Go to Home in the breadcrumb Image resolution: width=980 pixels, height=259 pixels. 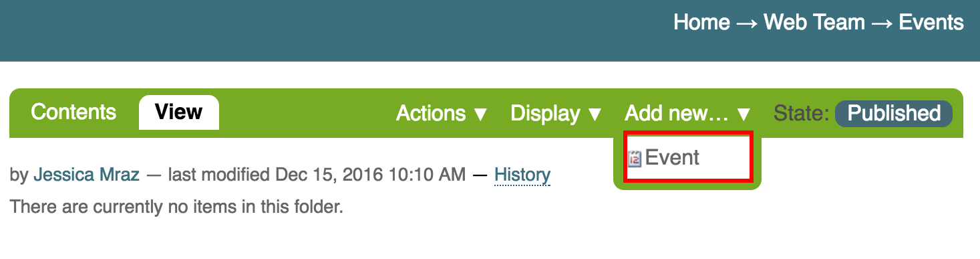701,22
